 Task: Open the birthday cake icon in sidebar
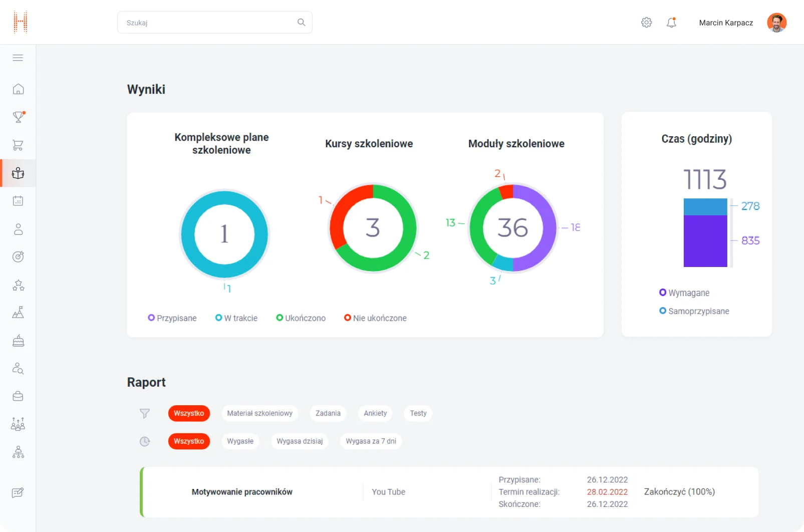18,341
